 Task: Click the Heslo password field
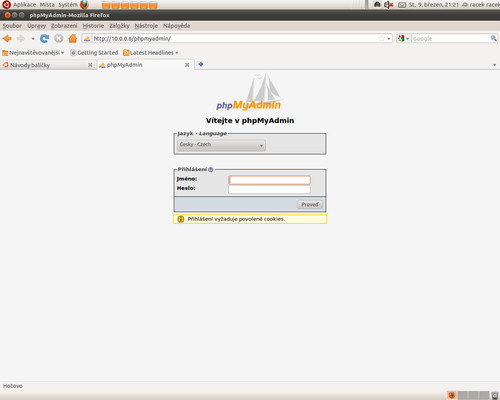point(269,189)
